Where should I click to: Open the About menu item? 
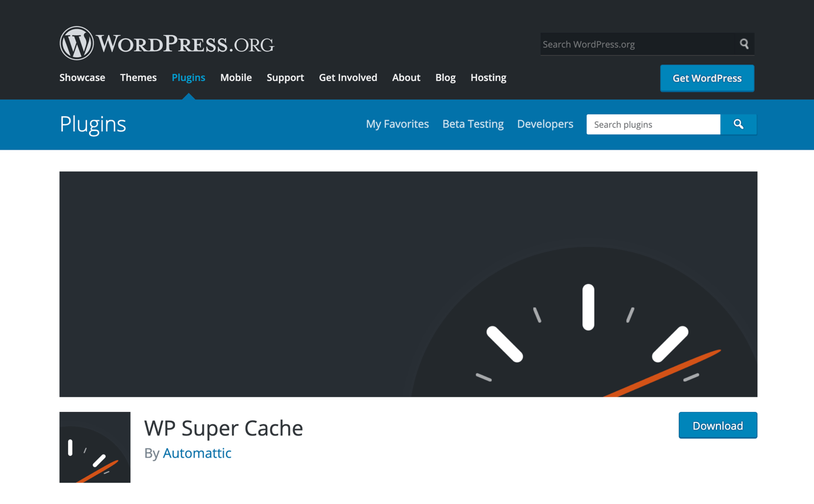click(x=406, y=77)
